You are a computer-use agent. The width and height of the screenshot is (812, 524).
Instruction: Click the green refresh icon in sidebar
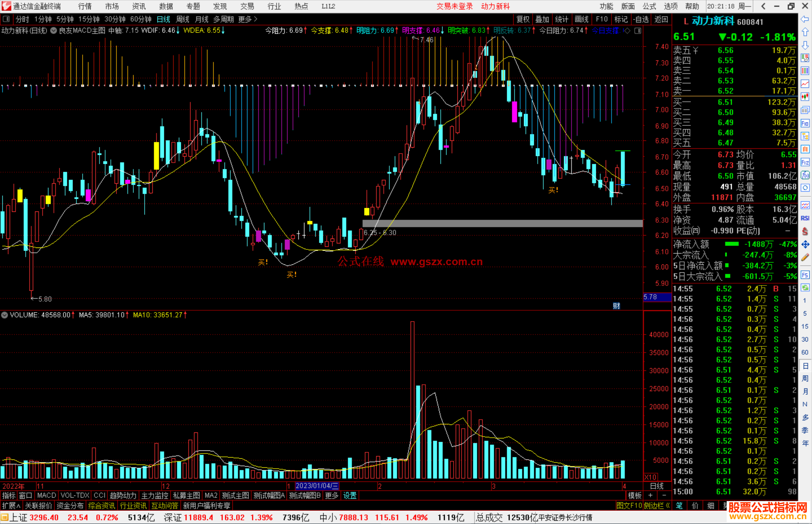805,288
